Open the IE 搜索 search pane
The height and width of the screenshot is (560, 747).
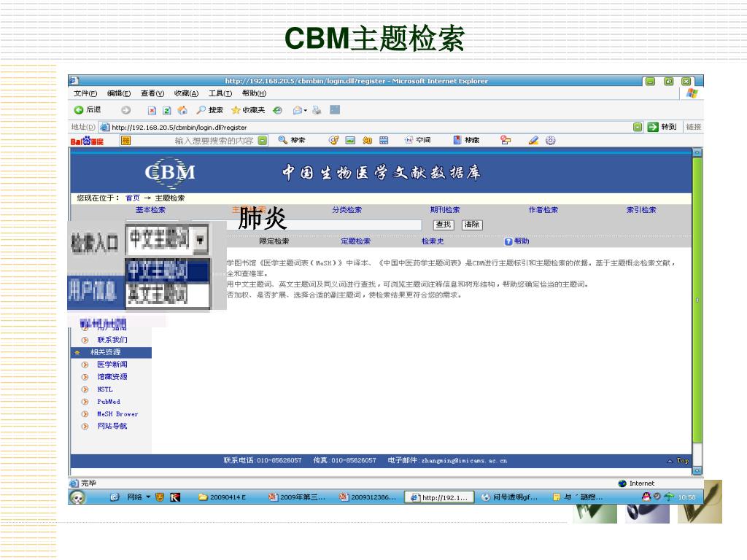point(210,110)
